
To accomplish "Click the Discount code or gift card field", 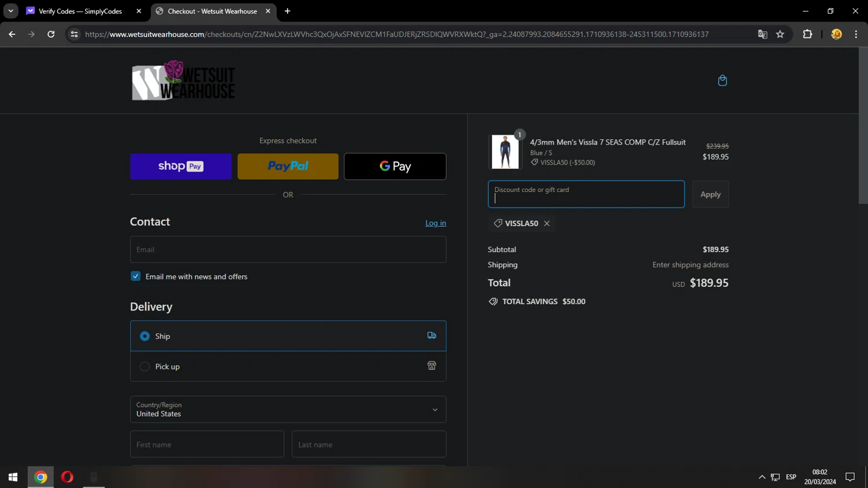I will 586,194.
